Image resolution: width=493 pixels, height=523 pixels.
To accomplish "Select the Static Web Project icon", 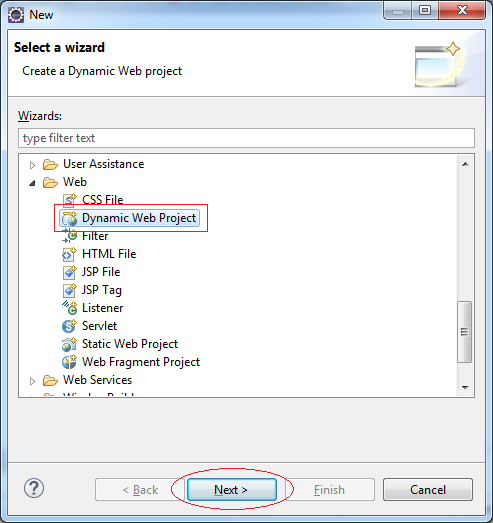I will (x=69, y=344).
